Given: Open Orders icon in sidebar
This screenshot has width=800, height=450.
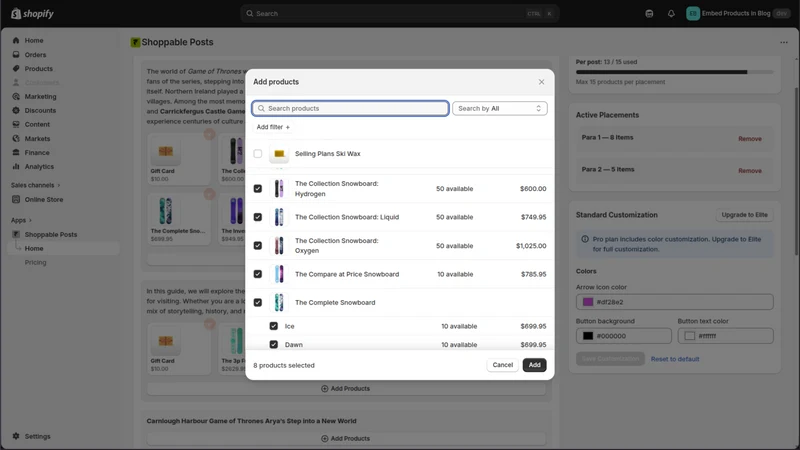Looking at the screenshot, I should coord(16,55).
